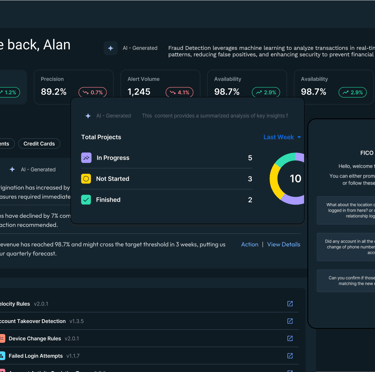Click the Alert Volume 4.1% downtrend badge
Screen dimensions: 375x372
179,92
